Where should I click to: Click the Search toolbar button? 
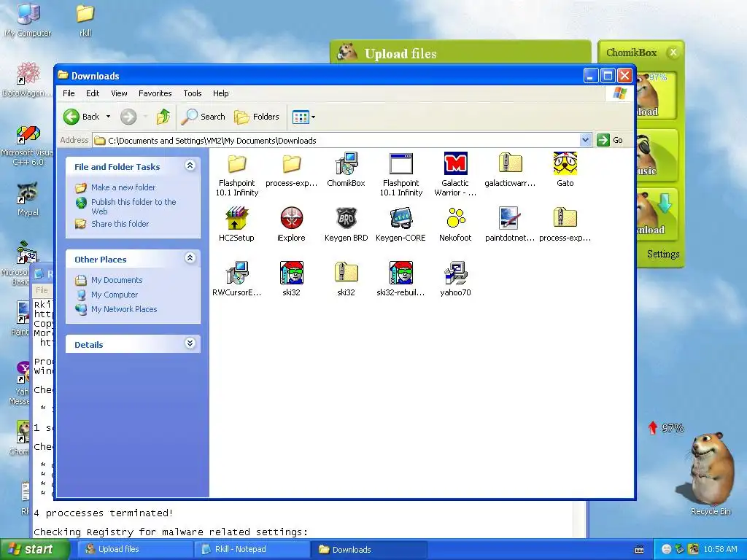203,117
